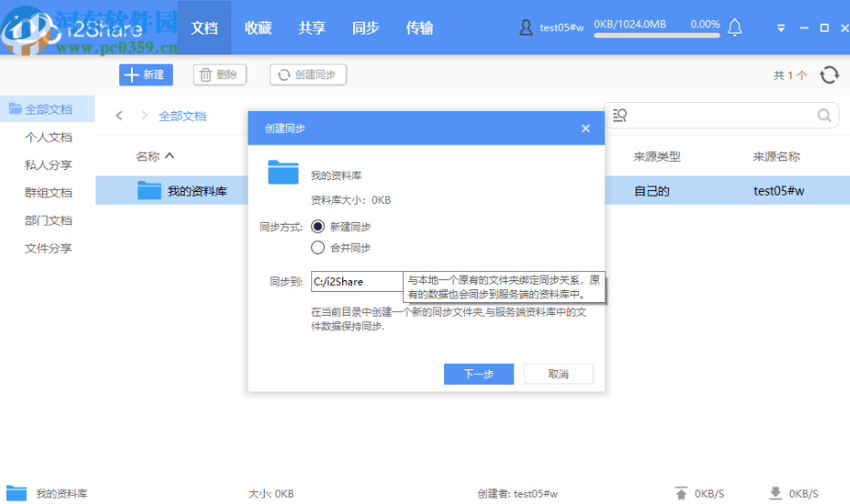Click the 0.00% usage value
Image resolution: width=850 pixels, height=504 pixels.
[x=704, y=25]
